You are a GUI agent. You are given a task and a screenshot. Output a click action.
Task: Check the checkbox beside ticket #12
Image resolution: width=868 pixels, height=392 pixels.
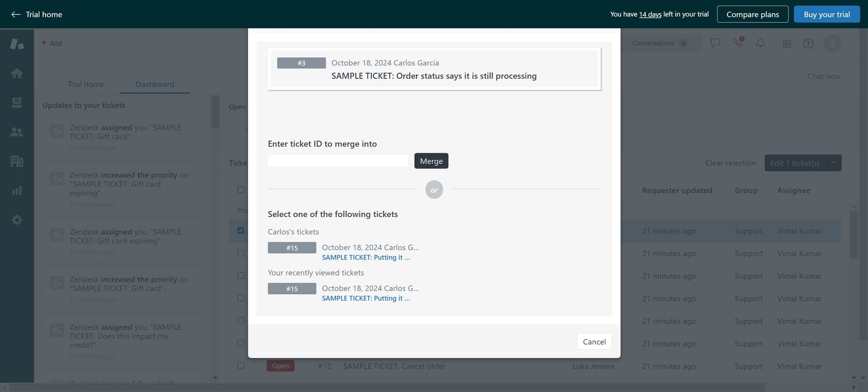(x=241, y=366)
